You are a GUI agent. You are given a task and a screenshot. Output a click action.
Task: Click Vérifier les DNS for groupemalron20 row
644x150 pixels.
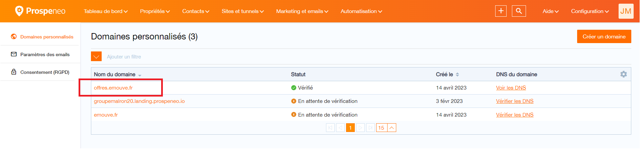point(515,101)
